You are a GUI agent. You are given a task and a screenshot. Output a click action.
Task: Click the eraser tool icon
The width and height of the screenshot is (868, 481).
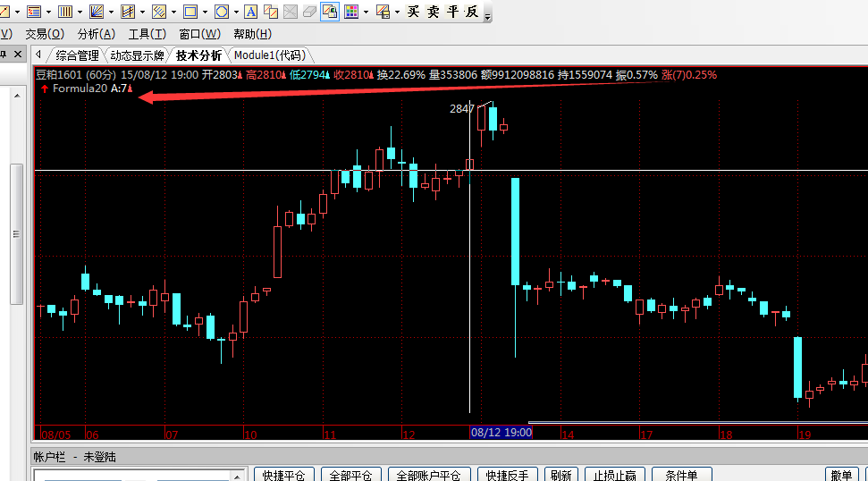[309, 12]
